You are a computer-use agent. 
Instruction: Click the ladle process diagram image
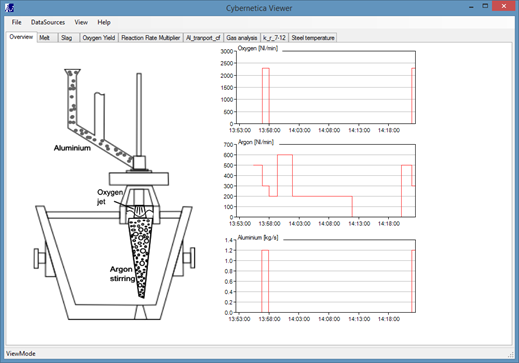[x=114, y=194]
